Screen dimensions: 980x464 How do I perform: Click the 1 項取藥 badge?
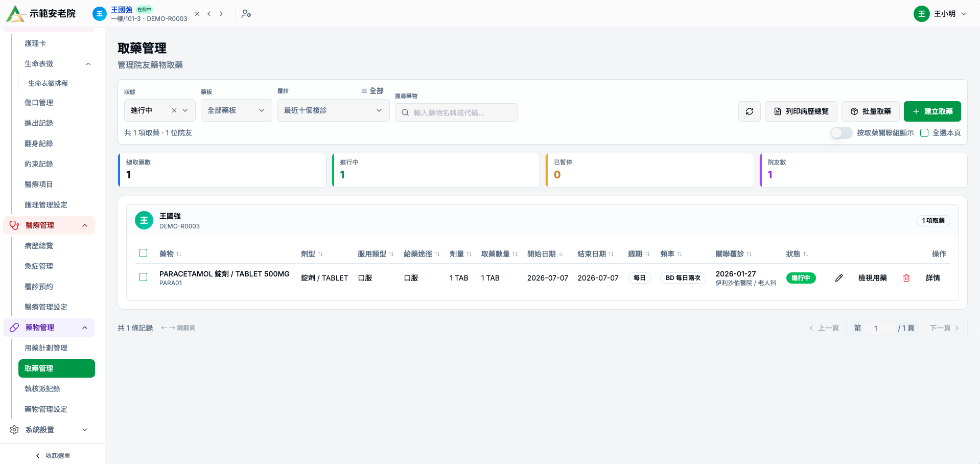(x=933, y=220)
